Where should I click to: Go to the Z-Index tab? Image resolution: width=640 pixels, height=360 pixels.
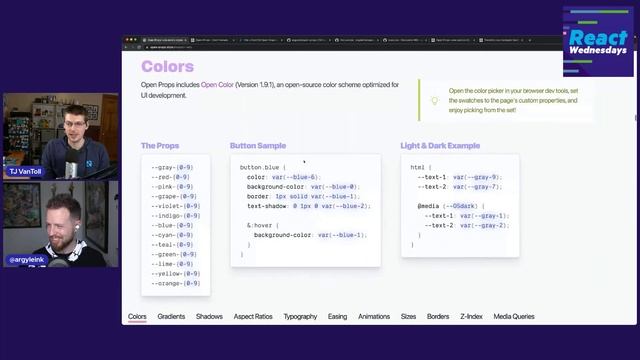(x=471, y=316)
